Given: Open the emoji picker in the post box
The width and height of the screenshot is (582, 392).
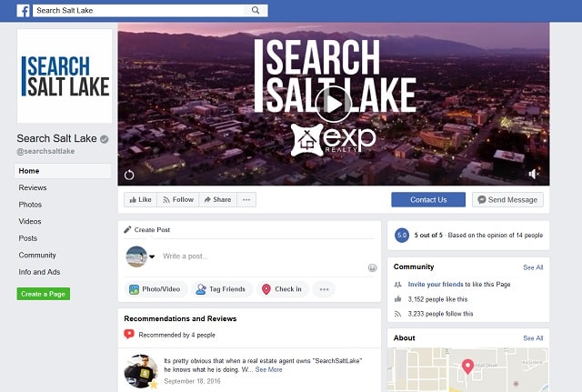Looking at the screenshot, I should pyautogui.click(x=372, y=267).
